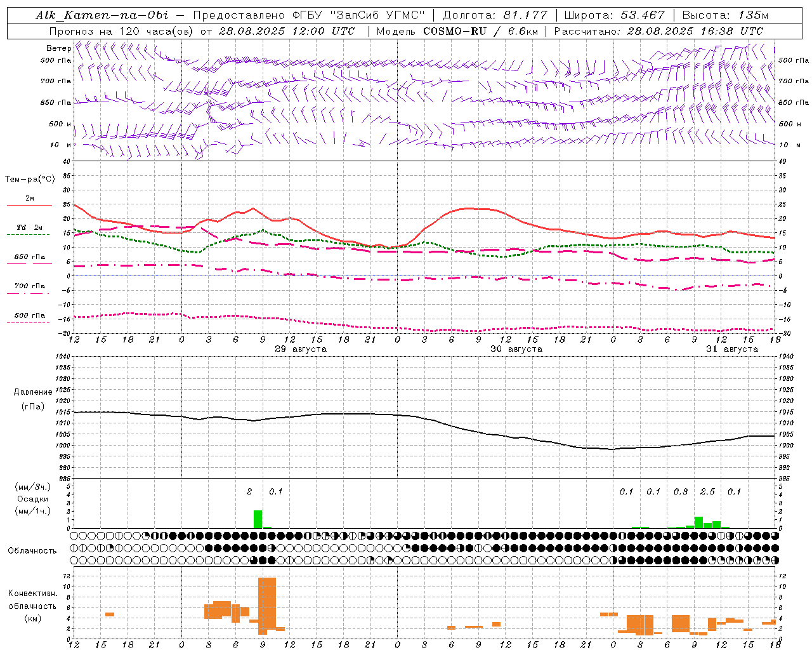Select calculation time 28.08.2025 16:38 UTC

[695, 31]
